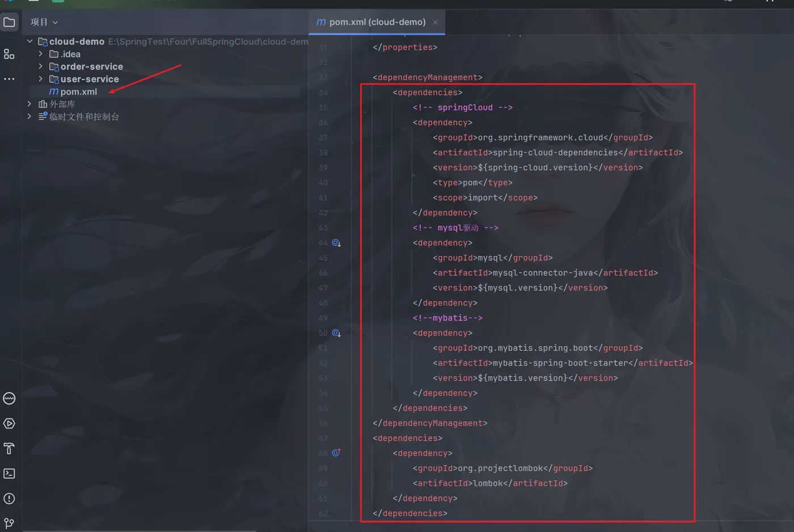Click the springCloud comment line
794x532 pixels.
tap(463, 107)
